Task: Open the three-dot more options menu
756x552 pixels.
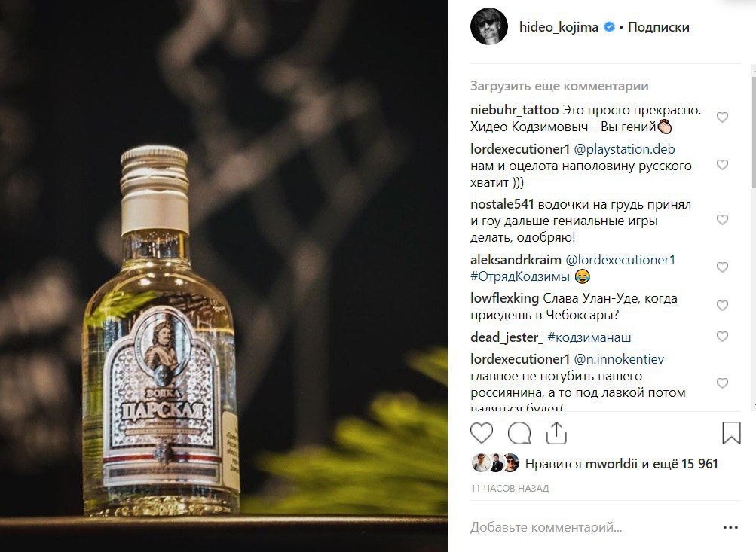Action: pyautogui.click(x=730, y=527)
